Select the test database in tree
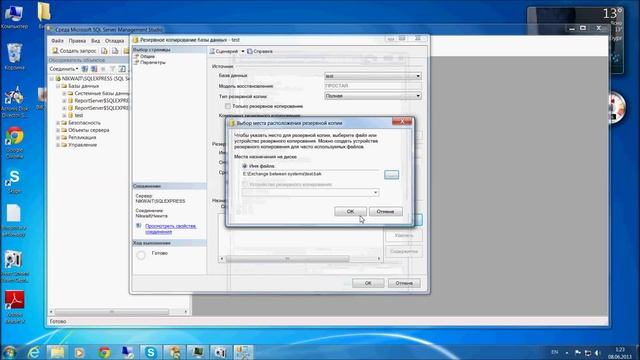The width and height of the screenshot is (640, 360). click(78, 116)
